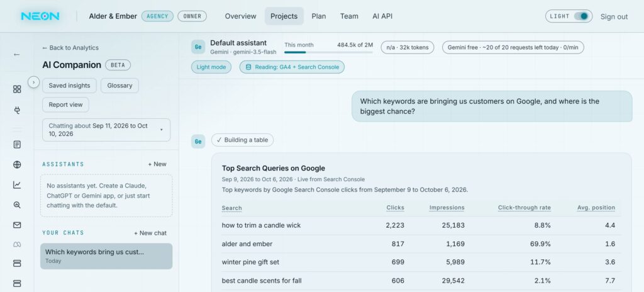644x292 pixels.
Task: Click the BETA badge next to AI Companion
Action: pos(118,65)
